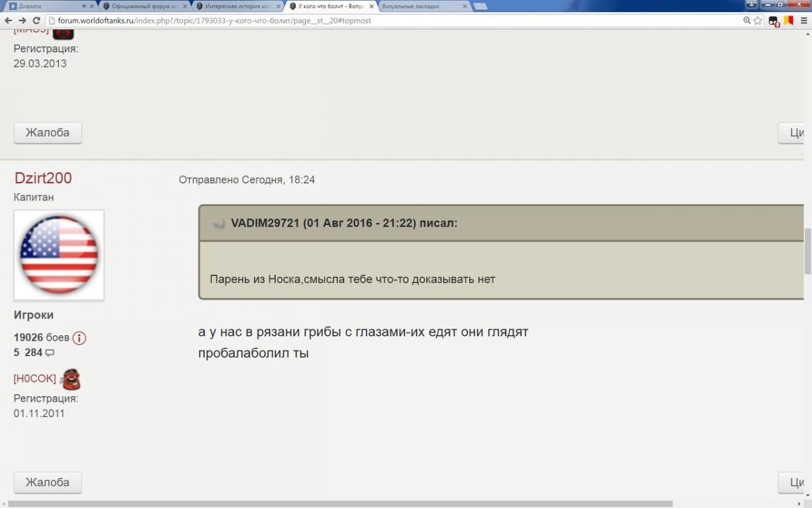Focus the address bar URL field
This screenshot has height=508, width=812.
coord(392,20)
